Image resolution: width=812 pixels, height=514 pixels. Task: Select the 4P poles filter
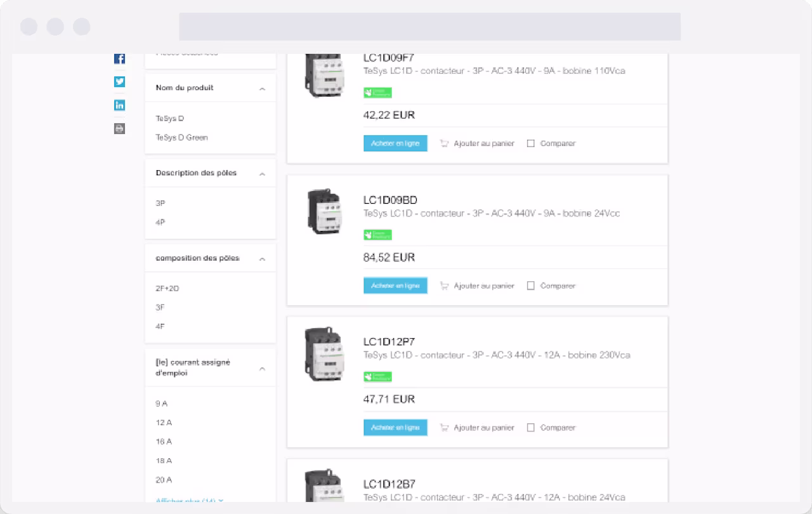click(x=160, y=223)
